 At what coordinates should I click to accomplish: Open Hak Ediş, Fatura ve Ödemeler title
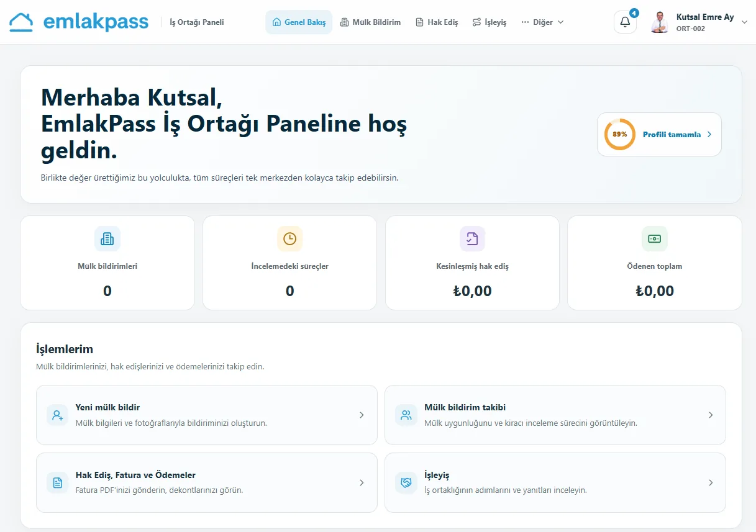tap(135, 476)
